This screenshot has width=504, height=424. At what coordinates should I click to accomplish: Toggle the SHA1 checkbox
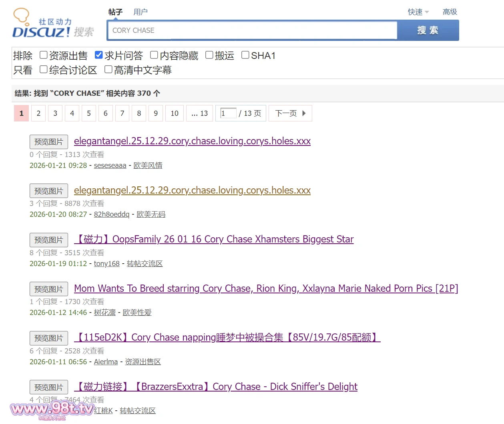(x=245, y=55)
